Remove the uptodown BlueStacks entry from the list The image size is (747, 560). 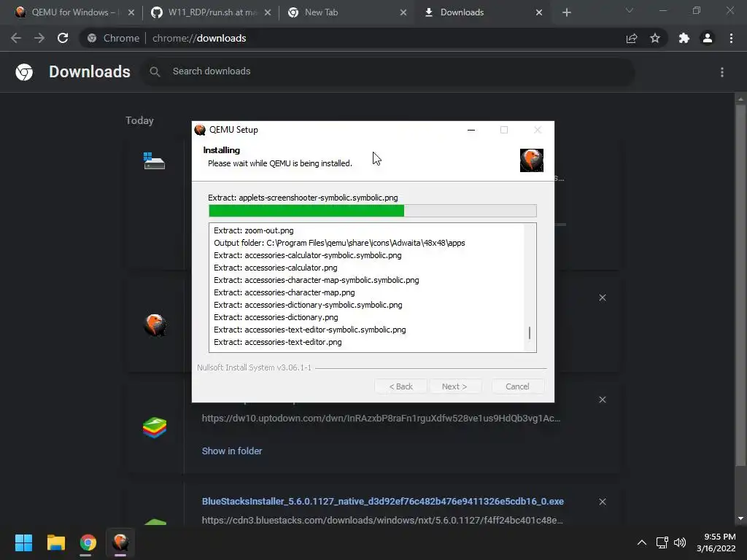[x=603, y=400]
